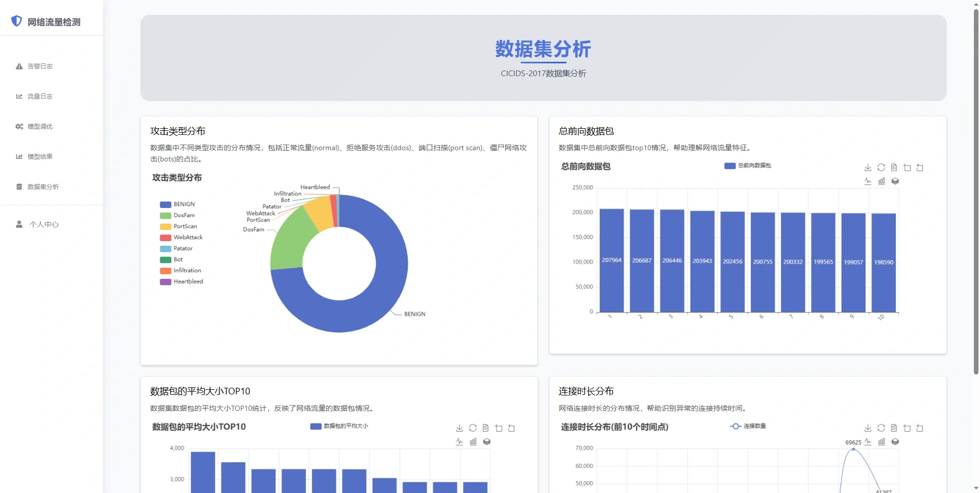
Task: Switch 连接时长分布 chart to bar chart view
Action: coord(881,442)
